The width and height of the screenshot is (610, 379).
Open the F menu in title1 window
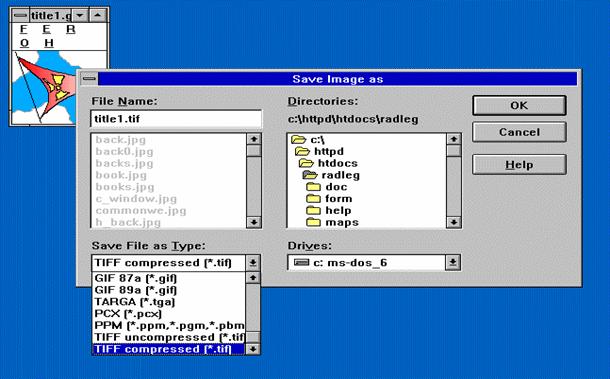(x=23, y=29)
